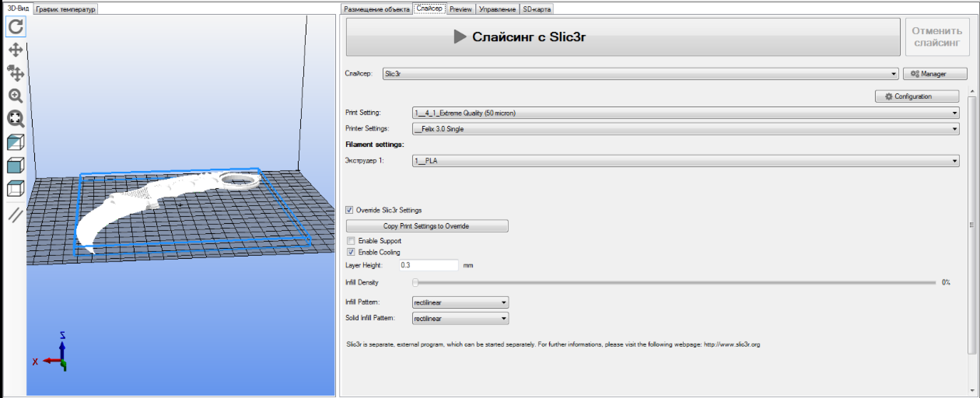980x398 pixels.
Task: Start slicing with Slic3r button
Action: (x=623, y=37)
